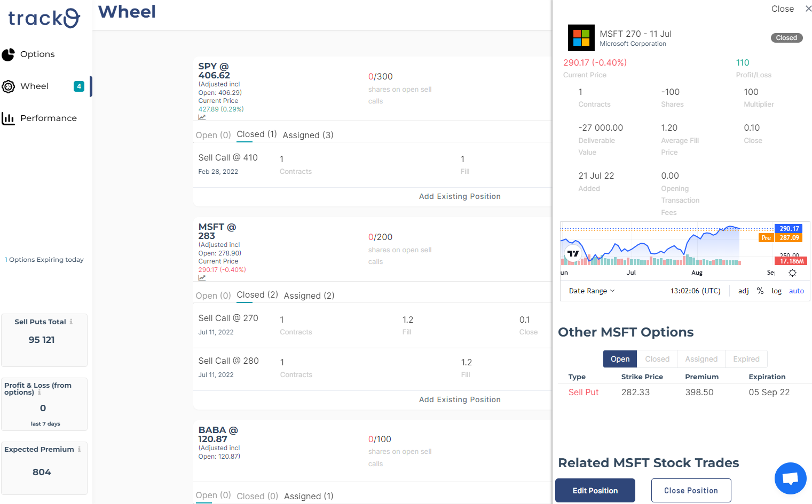Select MSFT Open (0) tab

point(213,295)
